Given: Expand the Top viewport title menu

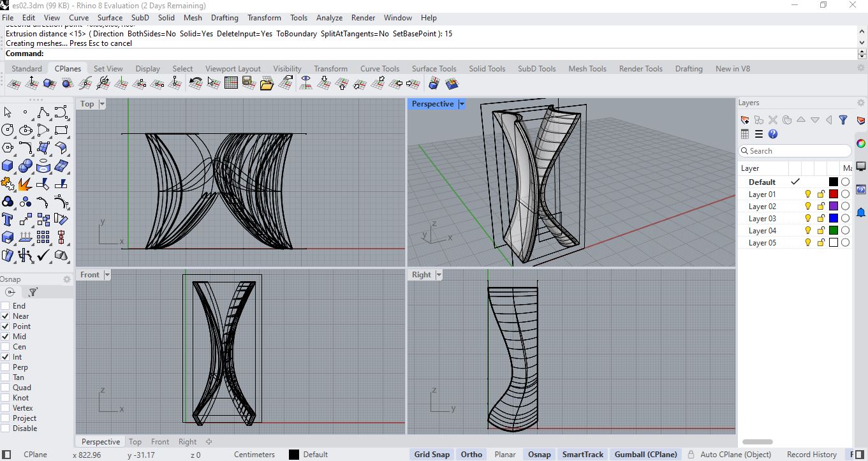Looking at the screenshot, I should click(x=102, y=104).
